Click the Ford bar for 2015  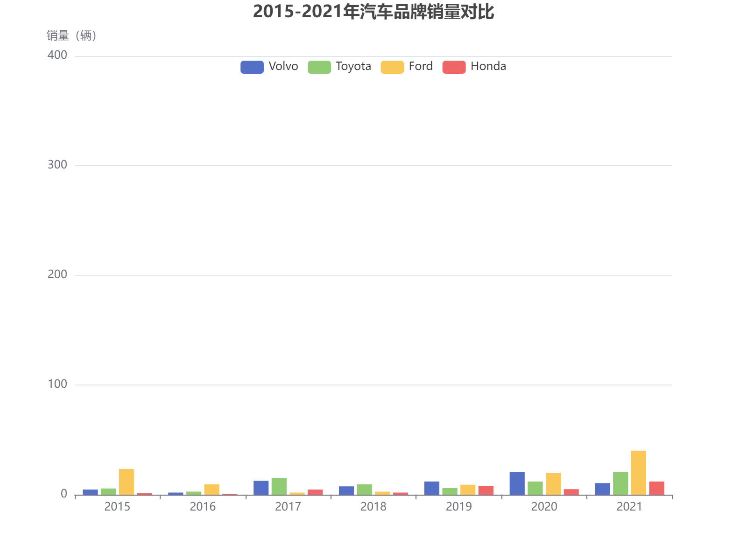(x=126, y=481)
